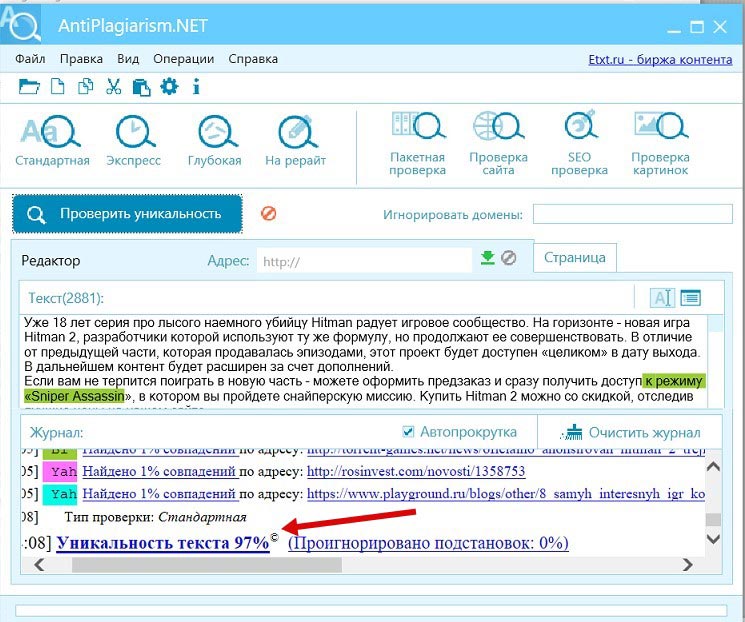Follow the Etxt.ru - биржа контента link
The image size is (745, 622).
[x=660, y=60]
